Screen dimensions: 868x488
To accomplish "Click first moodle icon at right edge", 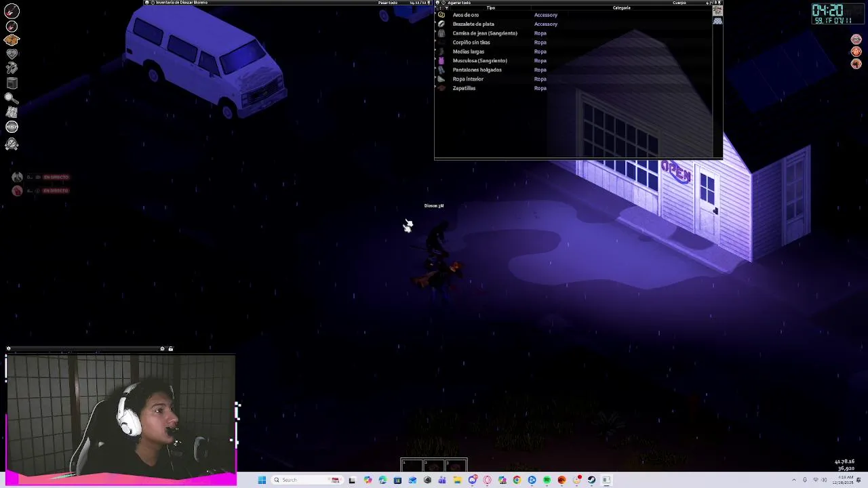I will click(856, 39).
